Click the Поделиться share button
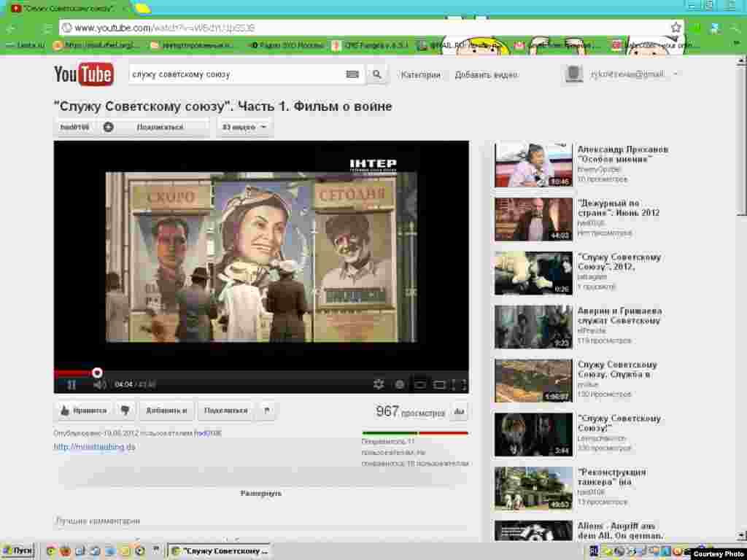 [x=225, y=411]
